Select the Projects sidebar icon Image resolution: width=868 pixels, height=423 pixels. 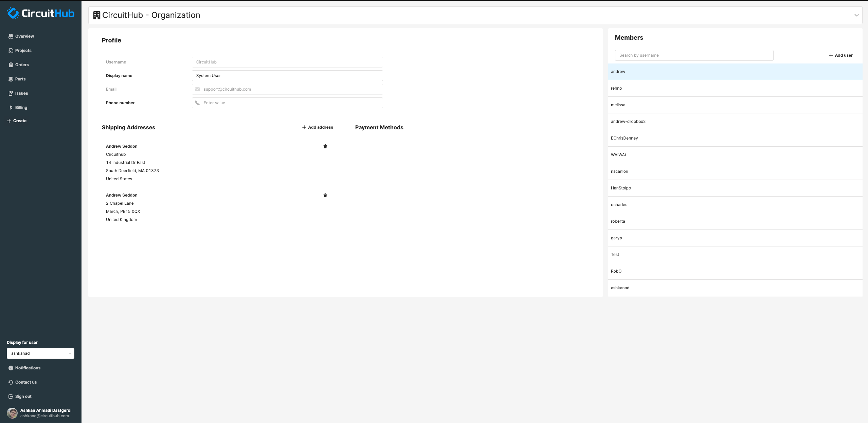tap(11, 50)
